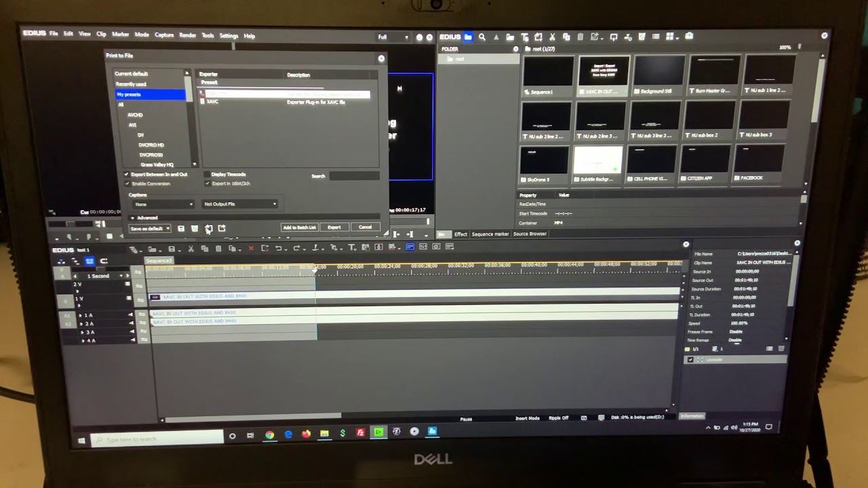
Task: Open the Captions None dropdown
Action: point(162,204)
